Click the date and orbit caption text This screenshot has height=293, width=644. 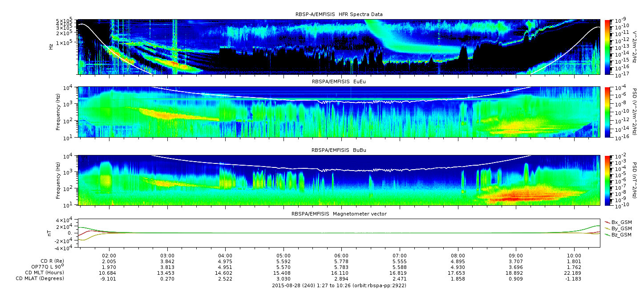tap(339, 285)
